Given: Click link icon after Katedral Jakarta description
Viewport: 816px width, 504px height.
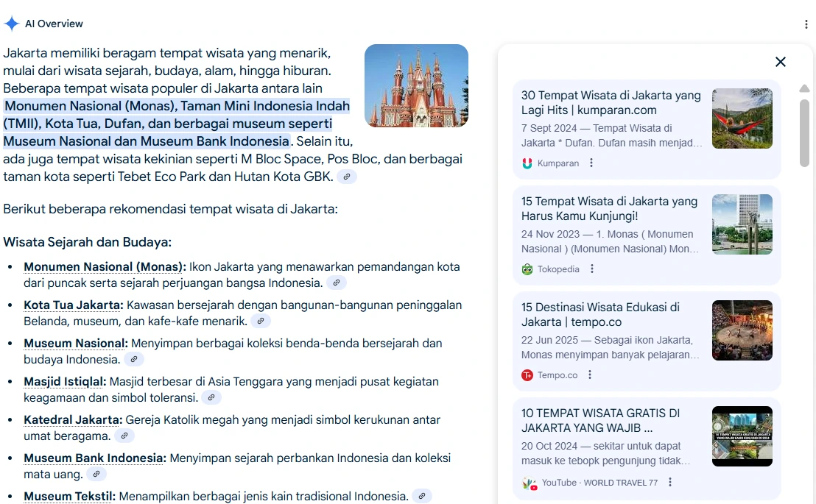Looking at the screenshot, I should [124, 436].
